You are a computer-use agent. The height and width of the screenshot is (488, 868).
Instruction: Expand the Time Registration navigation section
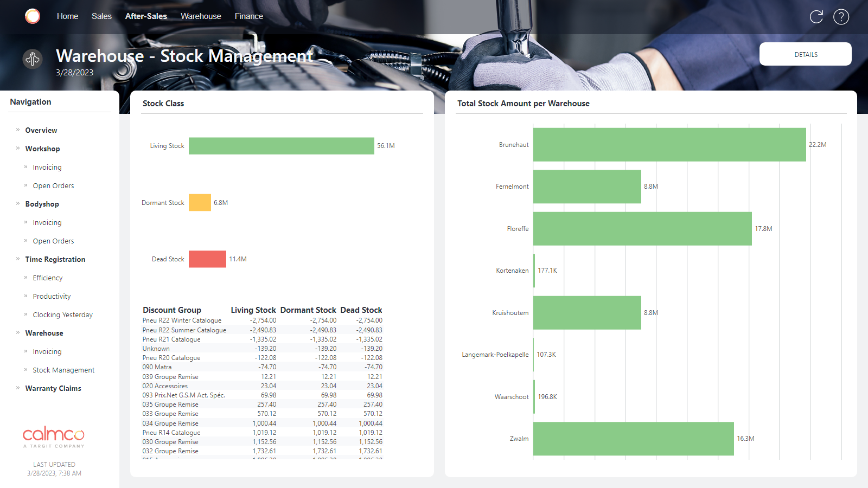pos(55,259)
